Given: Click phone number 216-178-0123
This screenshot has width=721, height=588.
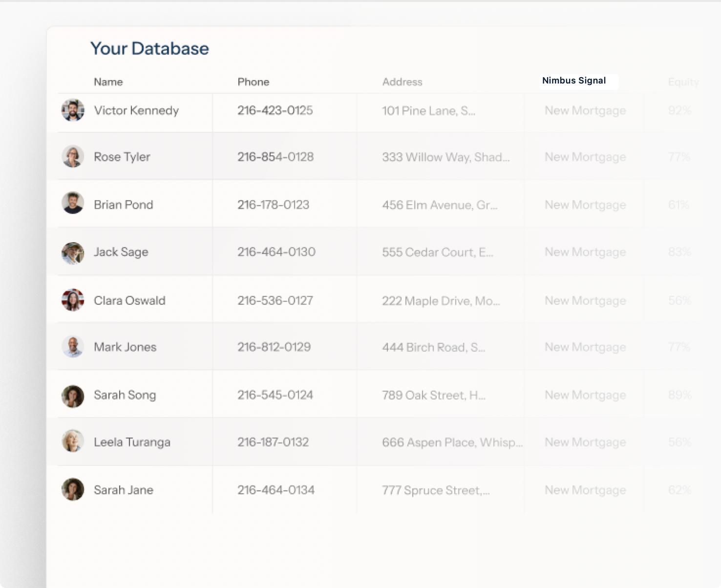Looking at the screenshot, I should pyautogui.click(x=273, y=205).
